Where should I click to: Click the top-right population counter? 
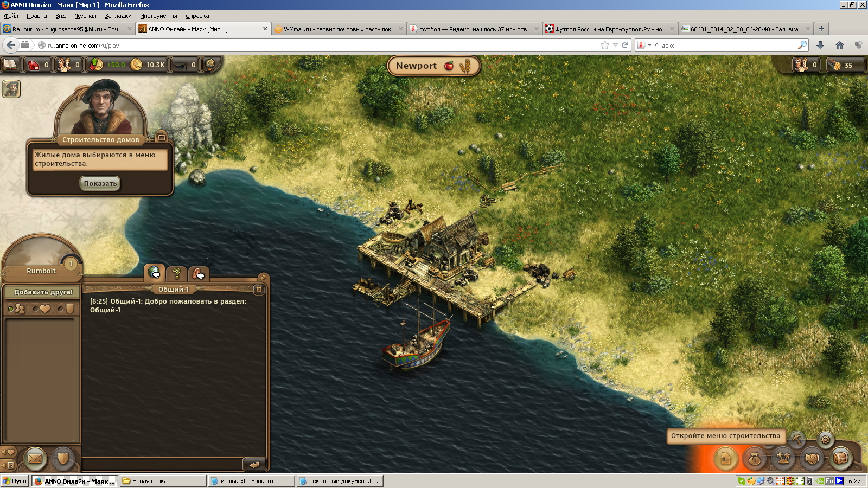click(x=806, y=65)
